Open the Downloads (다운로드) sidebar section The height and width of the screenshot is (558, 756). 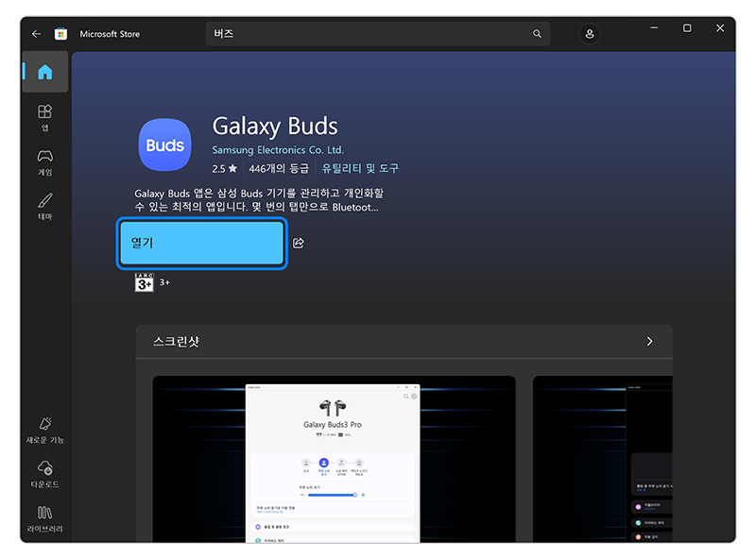click(x=44, y=475)
